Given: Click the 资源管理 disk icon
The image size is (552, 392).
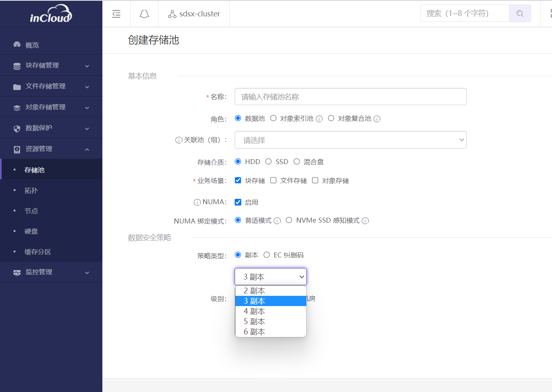Looking at the screenshot, I should 17,149.
